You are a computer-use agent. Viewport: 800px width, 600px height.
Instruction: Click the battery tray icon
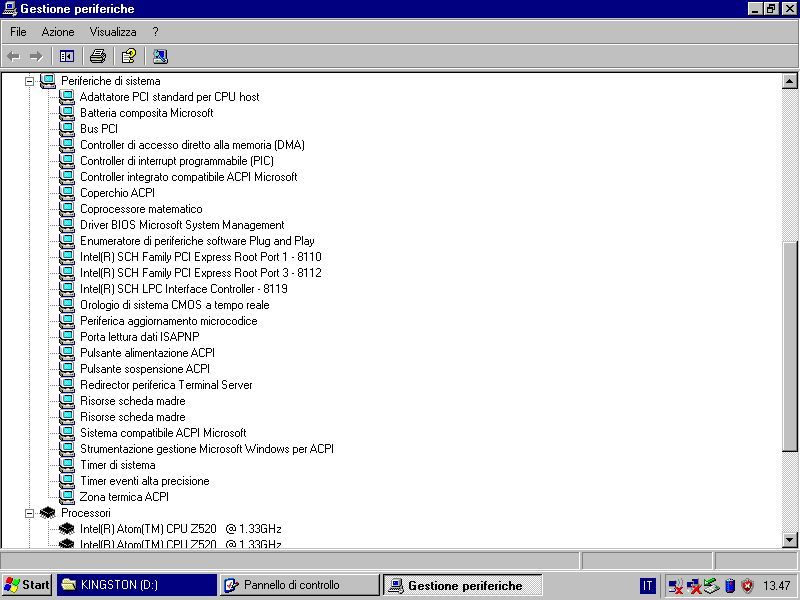(730, 586)
